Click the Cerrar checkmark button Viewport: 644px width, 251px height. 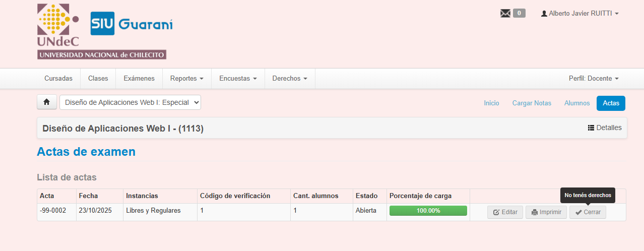click(588, 212)
